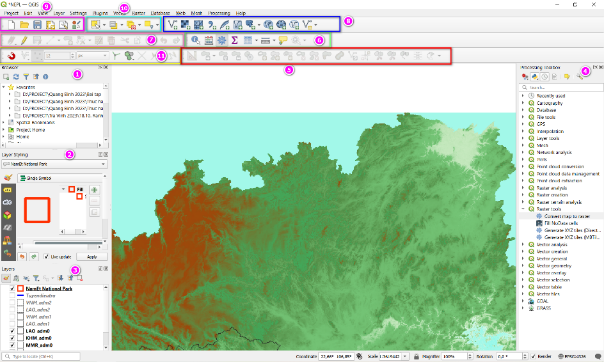Toggle visibility of VNM_adm2 layer
This screenshot has width=604, height=362.
point(12,303)
